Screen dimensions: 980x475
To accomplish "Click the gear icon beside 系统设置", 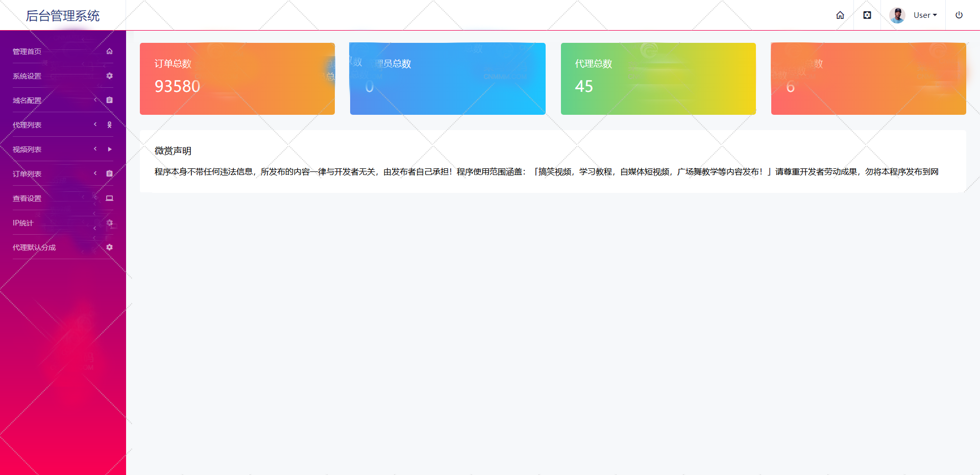I will (x=109, y=76).
